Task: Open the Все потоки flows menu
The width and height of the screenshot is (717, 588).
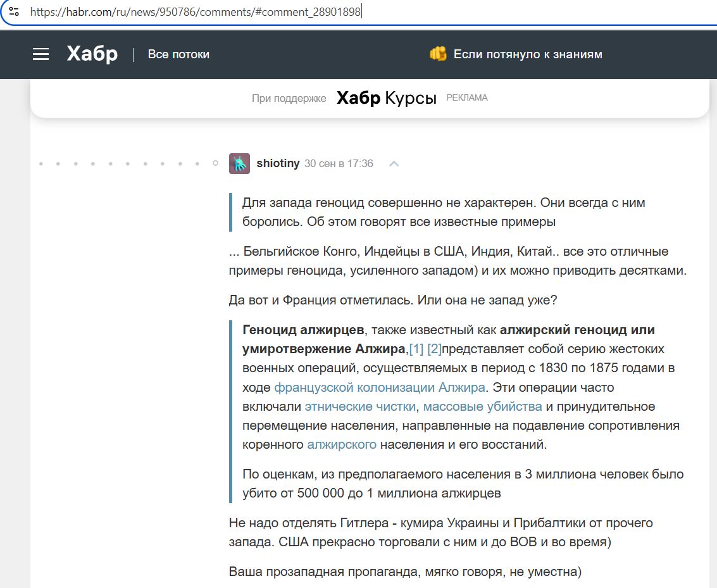Action: pyautogui.click(x=178, y=54)
